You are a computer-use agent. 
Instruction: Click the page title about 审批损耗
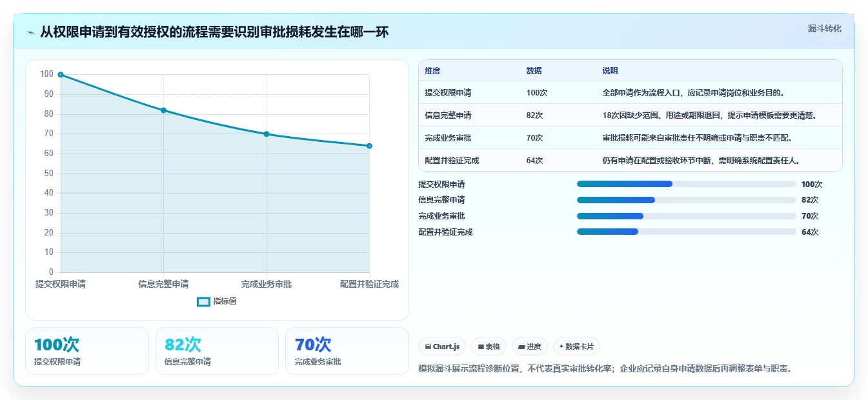point(215,32)
